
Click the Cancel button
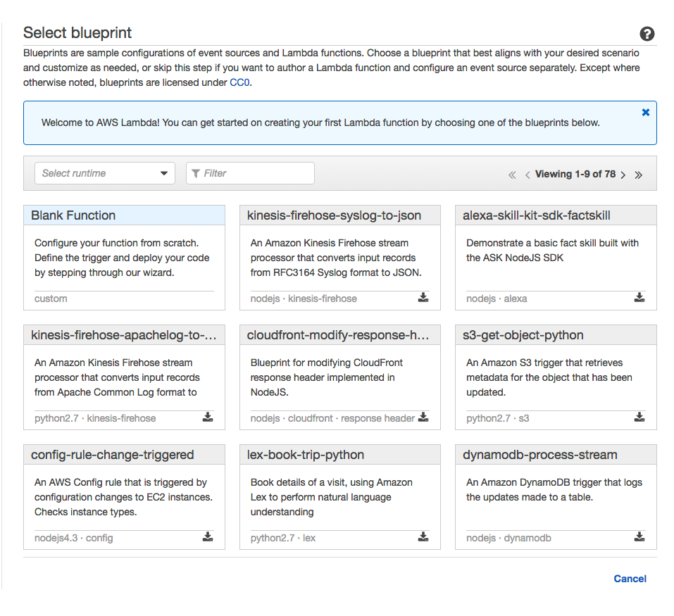coord(629,579)
